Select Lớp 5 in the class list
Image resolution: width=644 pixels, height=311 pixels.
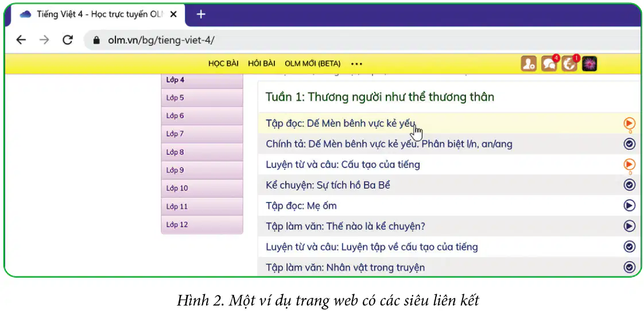(202, 98)
